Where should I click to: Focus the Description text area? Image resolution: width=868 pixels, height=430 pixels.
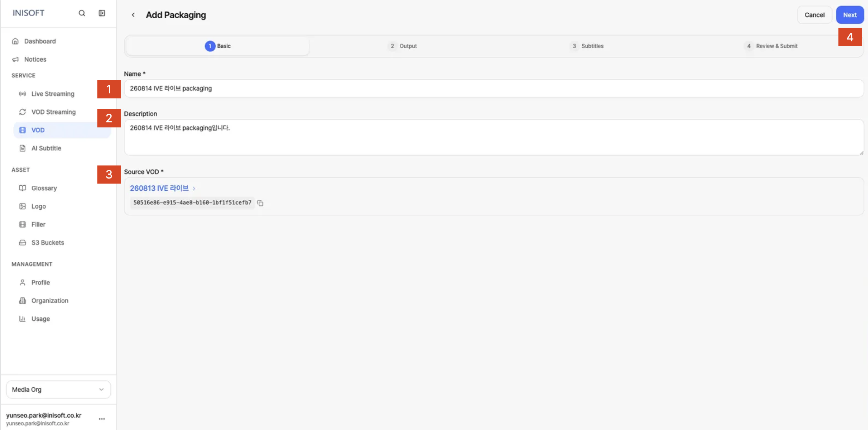pos(494,137)
